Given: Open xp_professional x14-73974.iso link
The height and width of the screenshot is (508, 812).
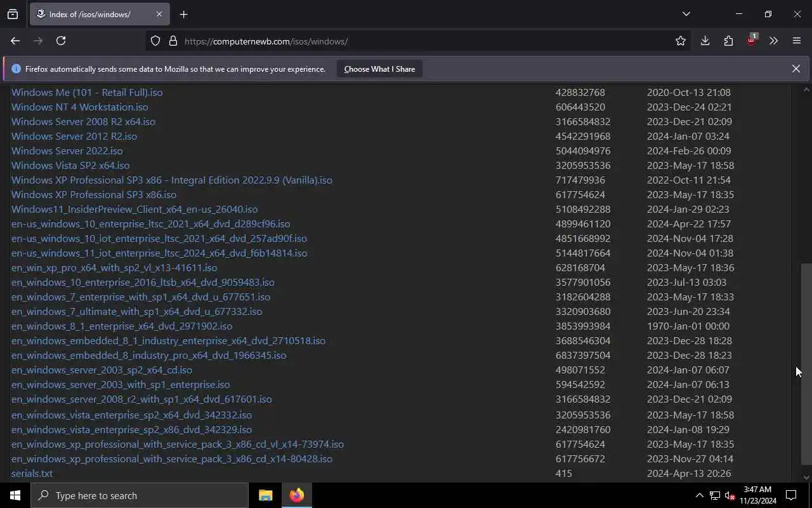Looking at the screenshot, I should pyautogui.click(x=178, y=444).
